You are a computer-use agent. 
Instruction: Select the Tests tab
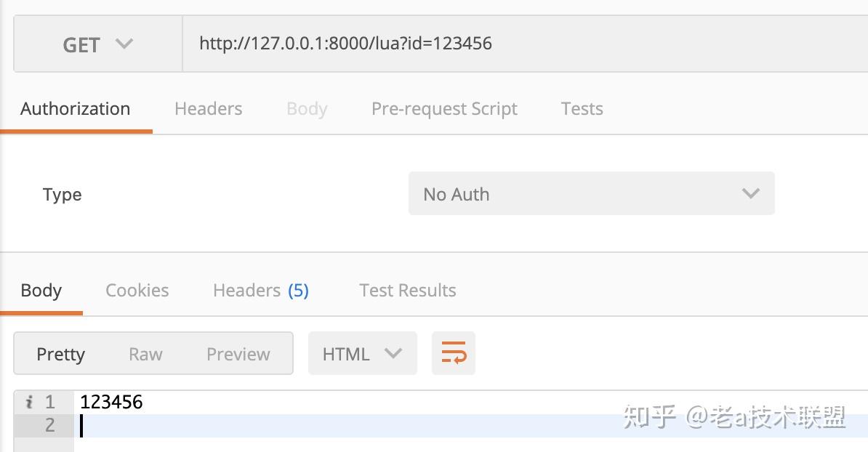pos(582,108)
